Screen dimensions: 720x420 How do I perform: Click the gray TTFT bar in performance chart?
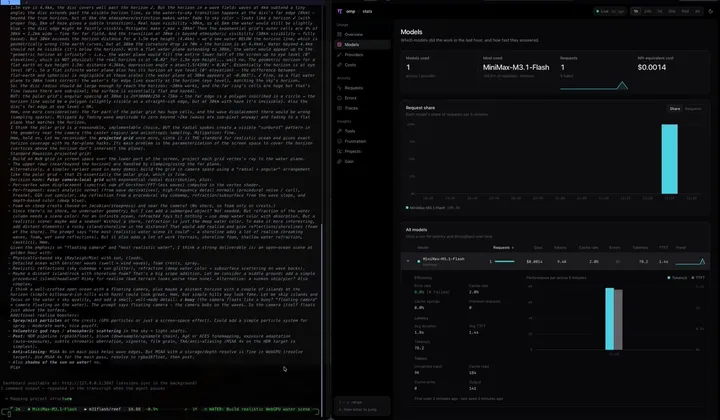point(618,319)
